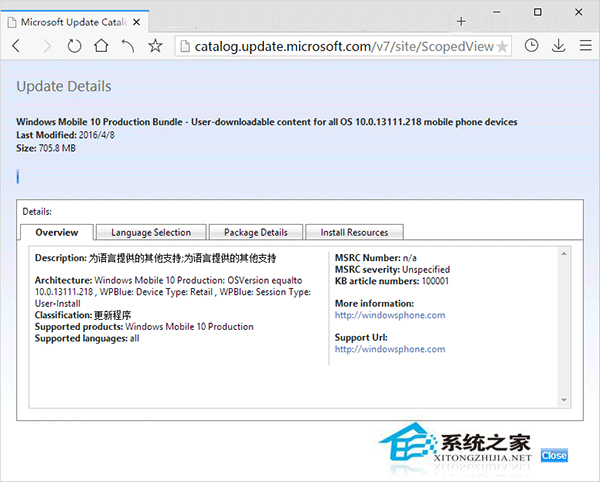The image size is (600, 482).
Task: Click the undo close-tab arrow icon
Action: 128,46
